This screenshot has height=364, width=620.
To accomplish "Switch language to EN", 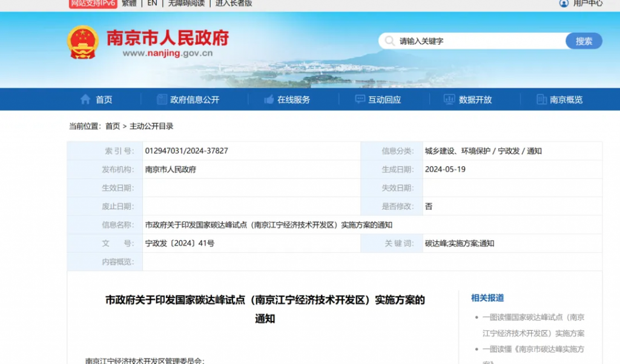I will (152, 3).
